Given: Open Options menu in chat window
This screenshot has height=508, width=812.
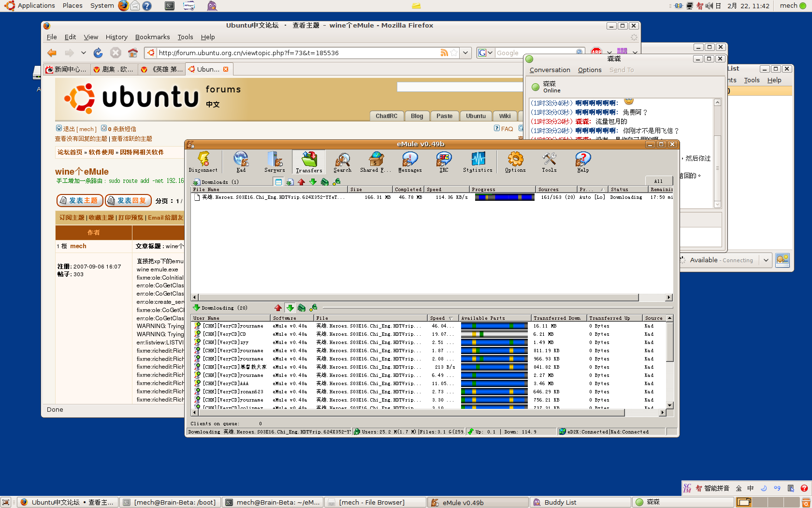Looking at the screenshot, I should point(590,70).
